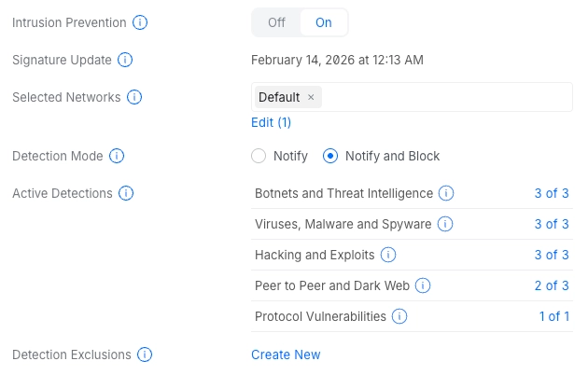
Task: Click info icon beside Signature Update
Action: (x=125, y=60)
